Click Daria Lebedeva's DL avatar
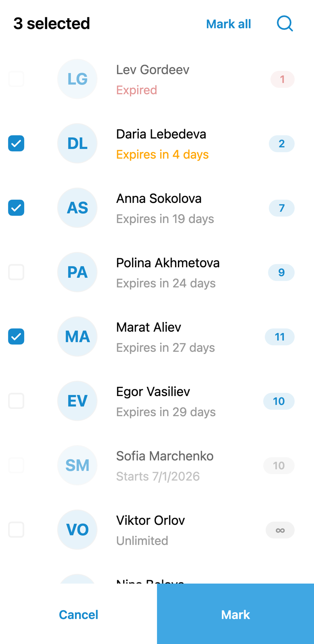This screenshot has height=644, width=314. point(77,143)
